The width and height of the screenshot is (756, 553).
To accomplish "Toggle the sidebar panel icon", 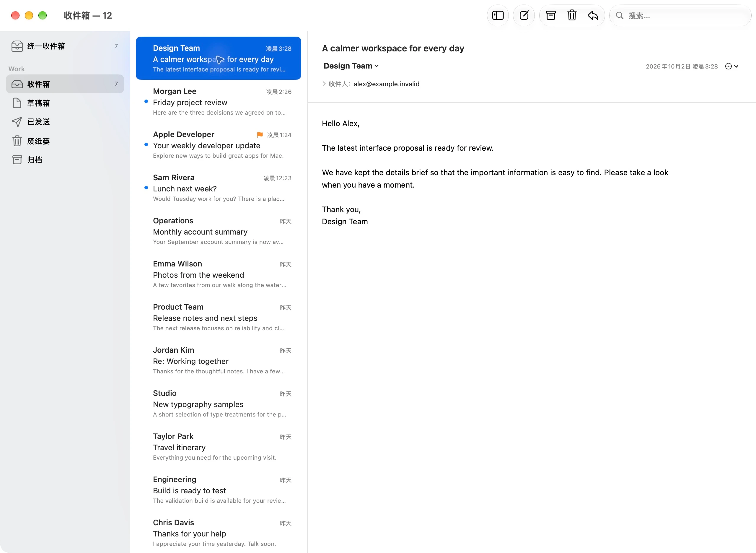I will (x=498, y=15).
